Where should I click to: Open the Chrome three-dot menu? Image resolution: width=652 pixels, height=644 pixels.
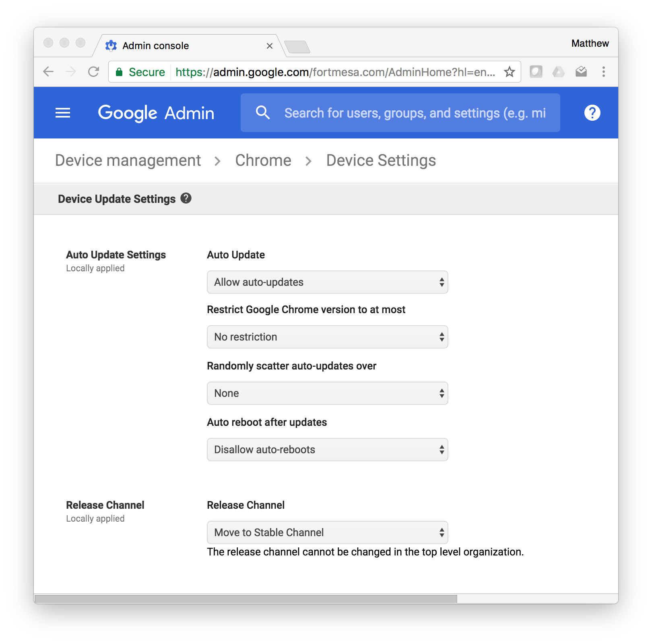pos(603,72)
